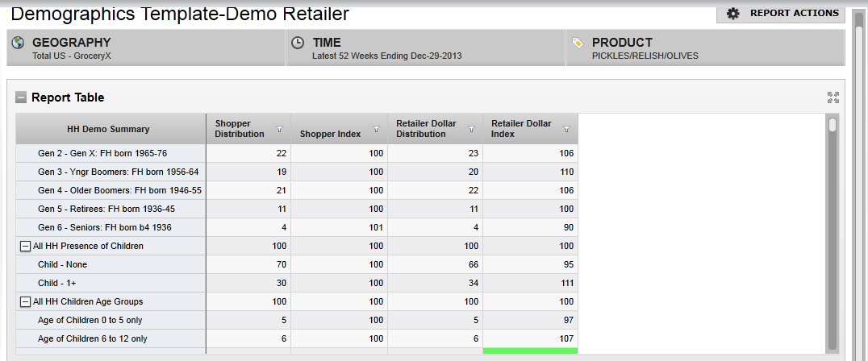Viewport: 868px width, 361px height.
Task: Click the Report Actions button
Action: pyautogui.click(x=781, y=13)
